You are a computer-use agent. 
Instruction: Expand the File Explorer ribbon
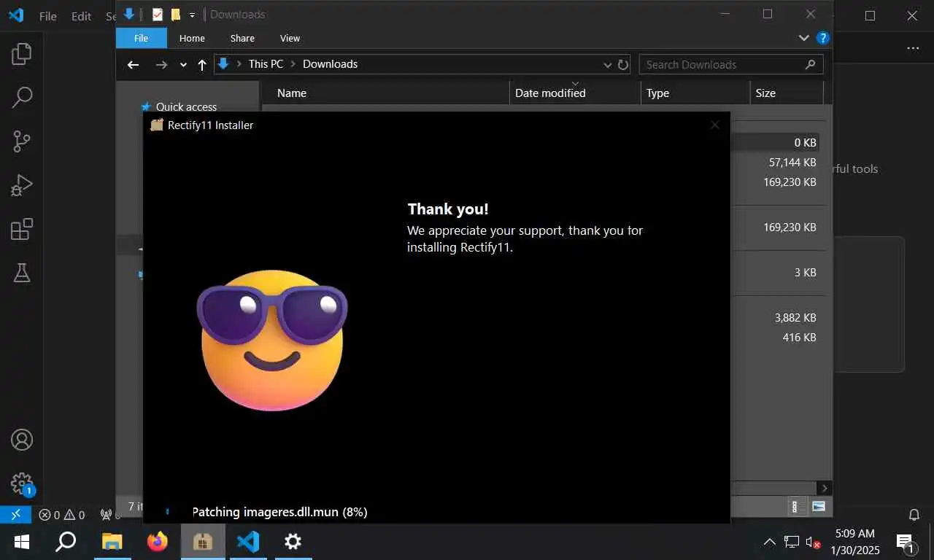803,38
